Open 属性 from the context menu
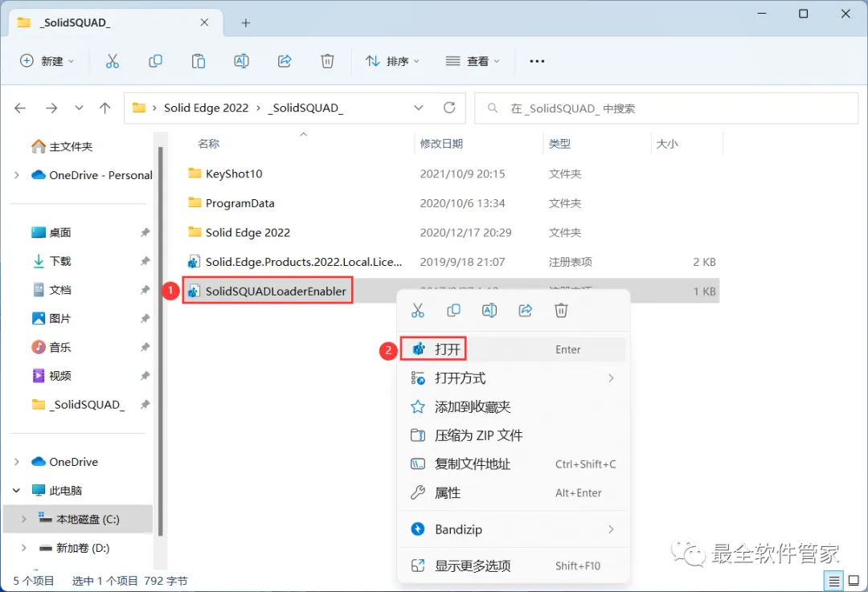 pyautogui.click(x=513, y=492)
